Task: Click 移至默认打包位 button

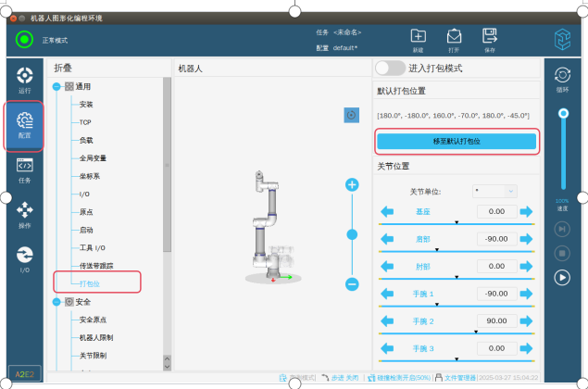Action: pyautogui.click(x=456, y=141)
